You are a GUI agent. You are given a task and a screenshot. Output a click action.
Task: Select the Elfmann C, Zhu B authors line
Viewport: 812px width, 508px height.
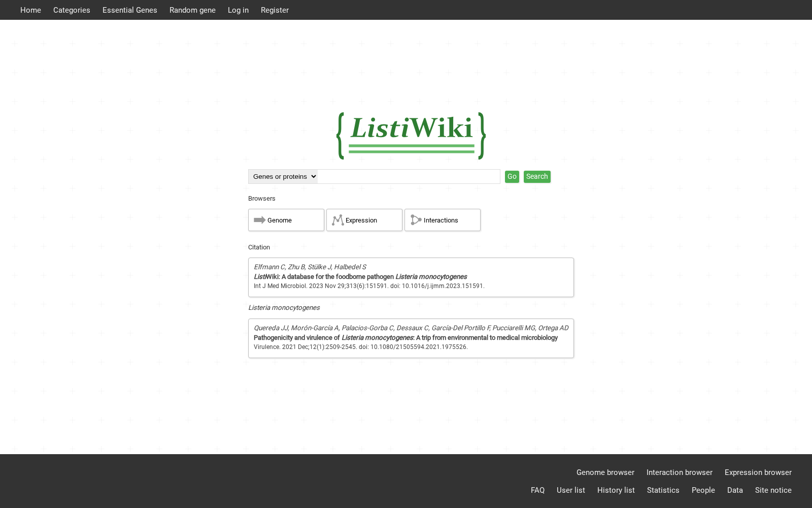pos(310,267)
